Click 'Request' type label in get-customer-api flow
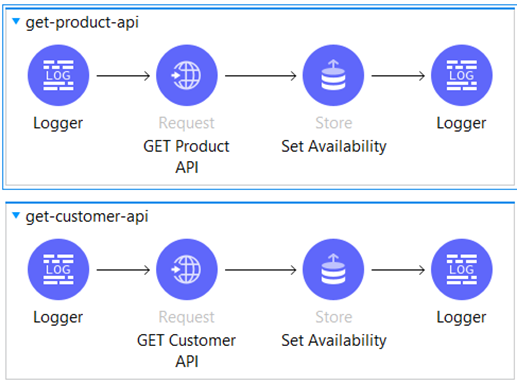The width and height of the screenshot is (517, 384). click(x=186, y=317)
